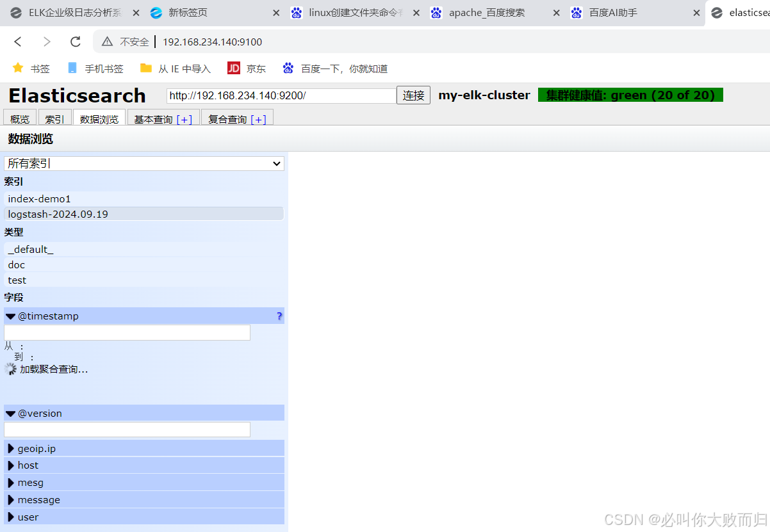Click the 连接 connect button
The height and width of the screenshot is (532, 770).
coord(413,95)
